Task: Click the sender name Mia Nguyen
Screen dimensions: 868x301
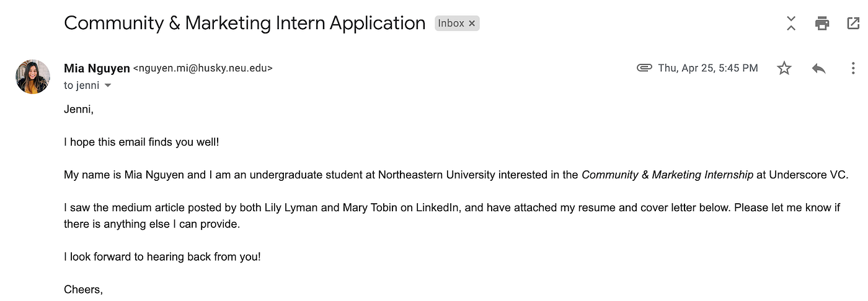Action: tap(97, 68)
